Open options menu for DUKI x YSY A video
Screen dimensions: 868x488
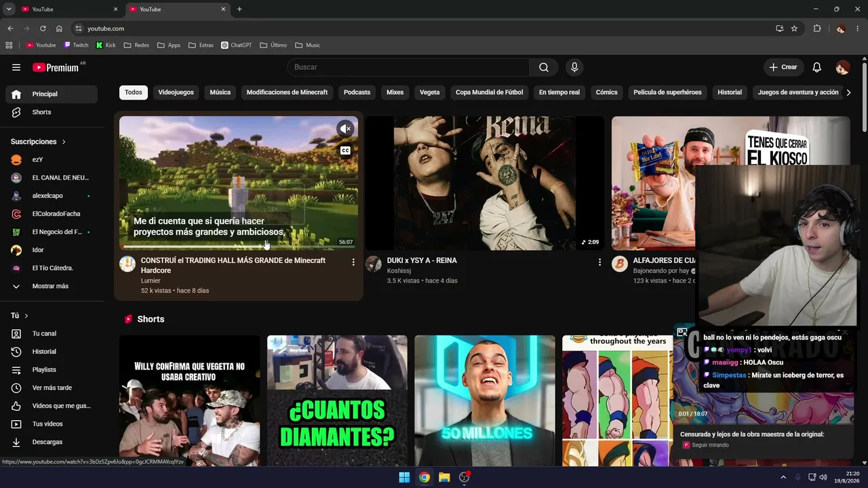599,262
